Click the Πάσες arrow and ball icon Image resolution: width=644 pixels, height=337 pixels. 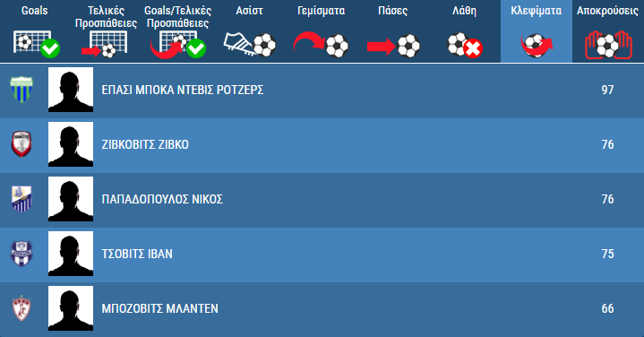click(x=393, y=45)
